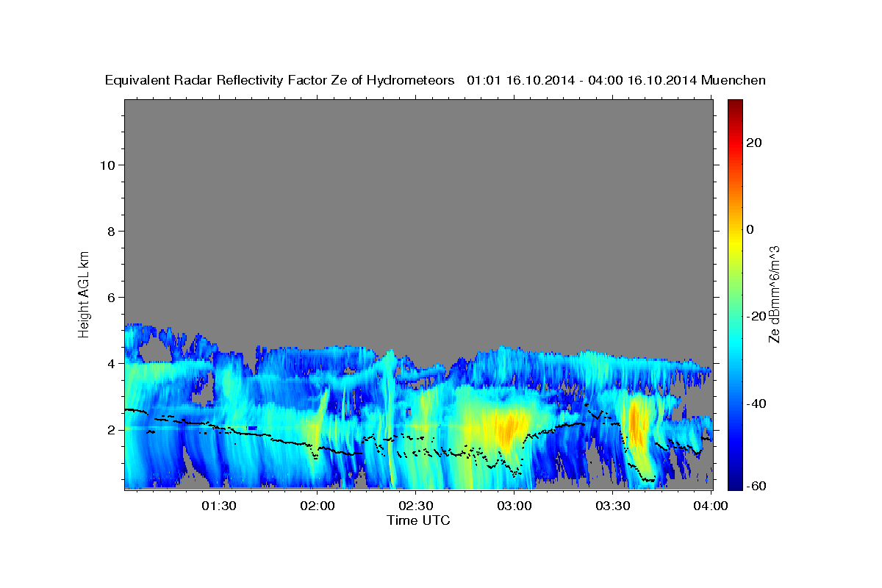The height and width of the screenshot is (588, 882).
Task: Click the '01:30' time tick label
Action: (218, 506)
